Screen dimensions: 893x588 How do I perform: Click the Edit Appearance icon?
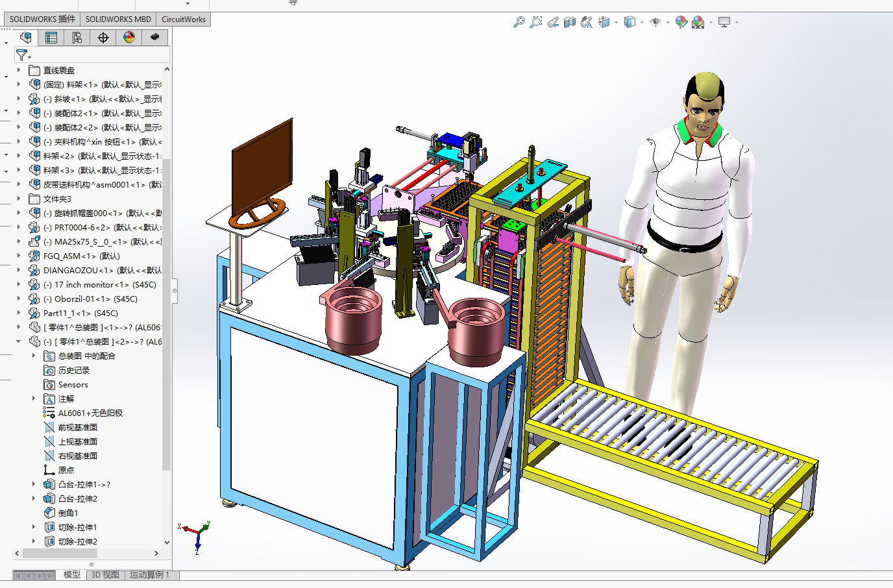tap(681, 22)
